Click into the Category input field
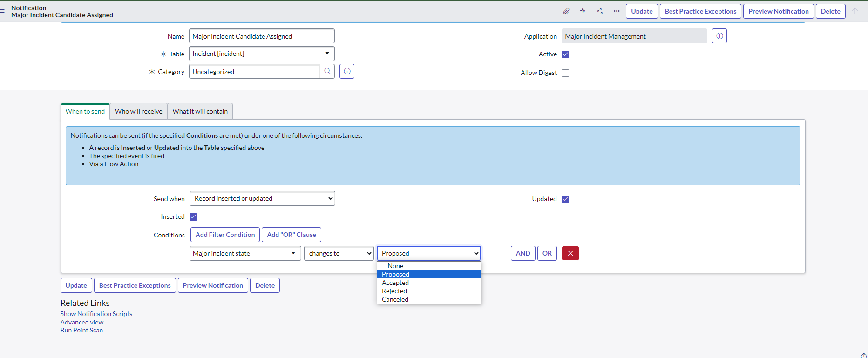This screenshot has height=358, width=868. point(254,71)
